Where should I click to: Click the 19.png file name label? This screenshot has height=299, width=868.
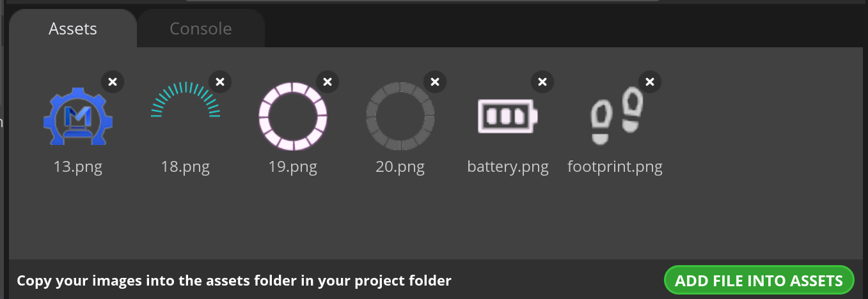(x=293, y=167)
